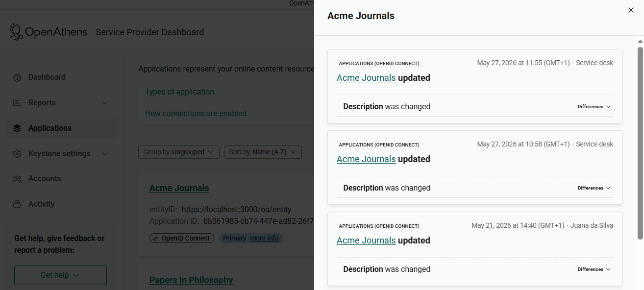Click the OpenAthens logo

click(x=48, y=32)
